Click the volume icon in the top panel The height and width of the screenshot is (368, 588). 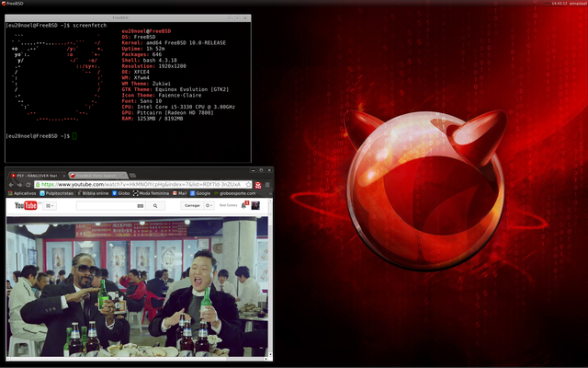point(548,4)
